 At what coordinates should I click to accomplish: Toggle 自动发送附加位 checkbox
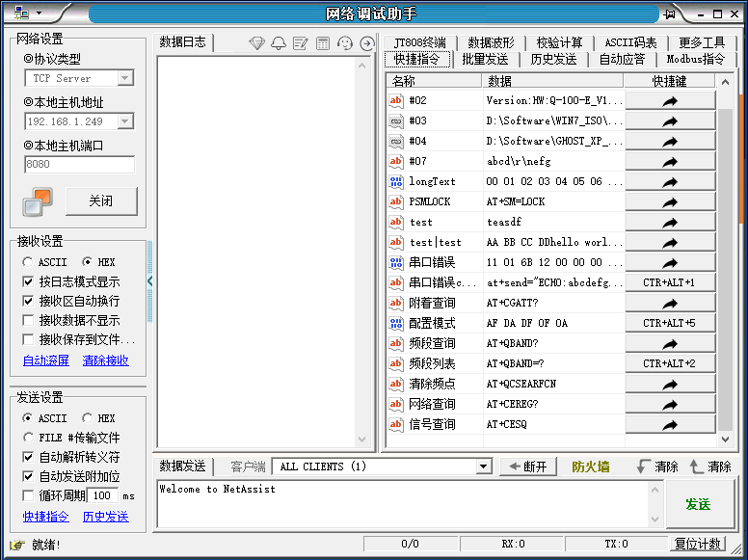[x=28, y=476]
